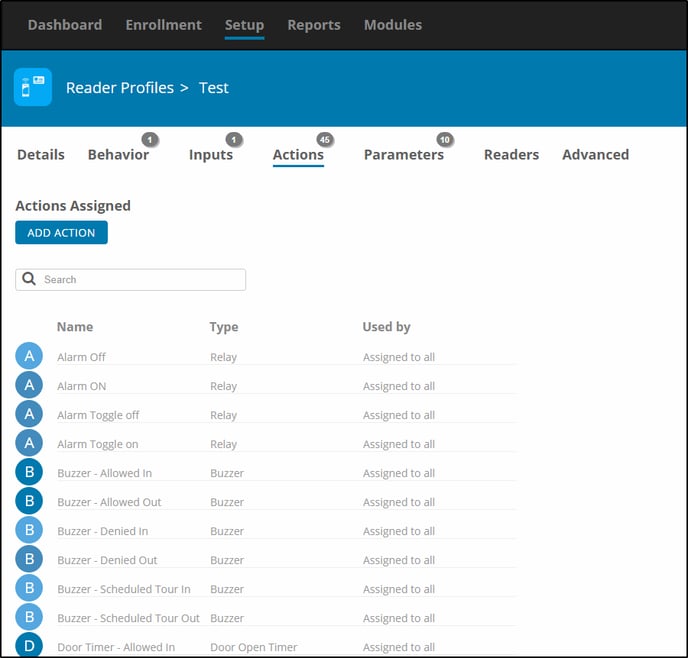Click Buzzer type for Buzzer - Denied In
688x658 pixels.
227,531
